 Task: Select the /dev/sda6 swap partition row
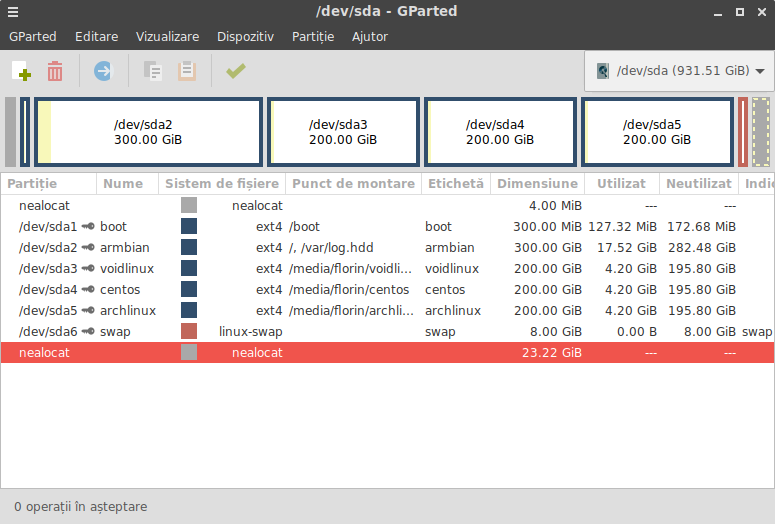click(387, 331)
